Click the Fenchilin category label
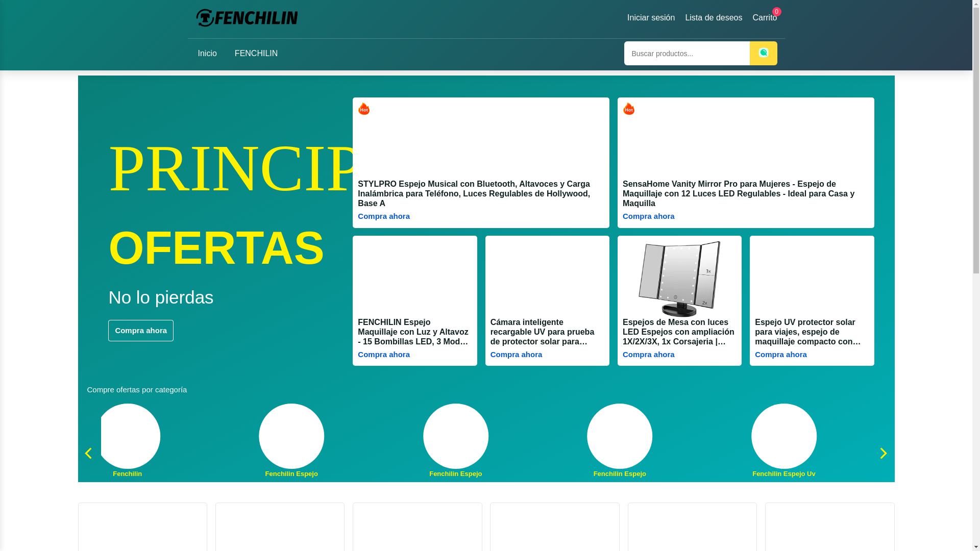Screen dimensions: 980x551 (128, 474)
